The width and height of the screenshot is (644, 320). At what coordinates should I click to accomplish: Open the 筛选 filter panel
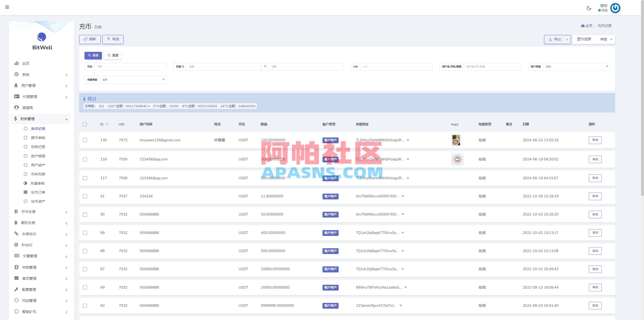113,39
